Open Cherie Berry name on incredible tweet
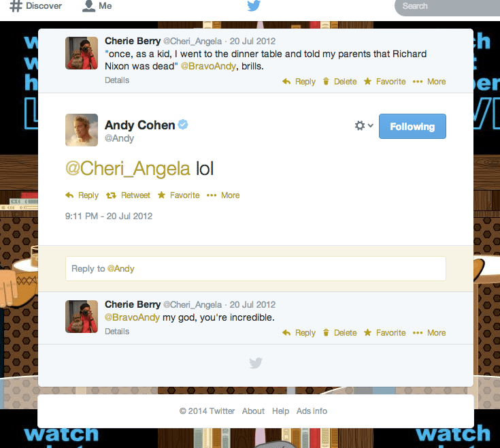 coord(133,304)
